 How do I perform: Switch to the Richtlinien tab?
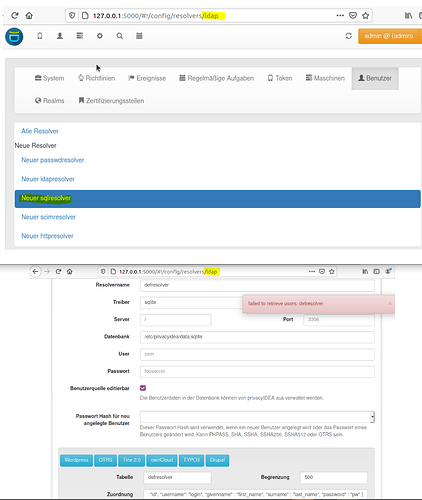(x=97, y=78)
